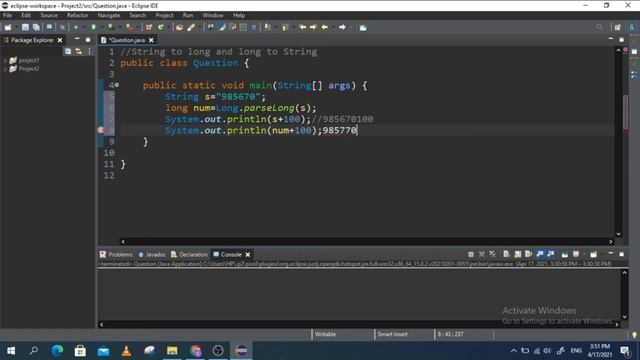Collapse the main method fold marker
This screenshot has width=640, height=360.
coord(117,85)
